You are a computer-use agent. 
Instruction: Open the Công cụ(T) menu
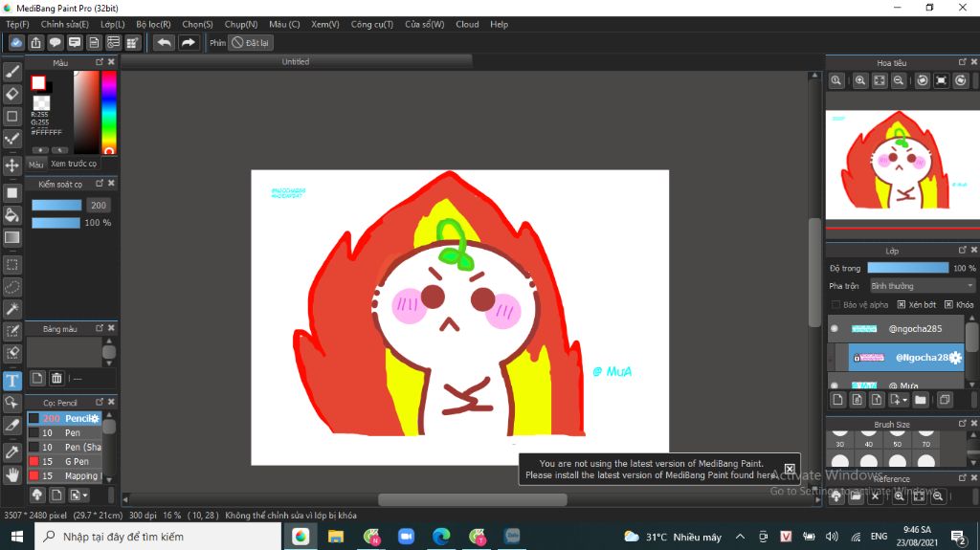point(372,24)
